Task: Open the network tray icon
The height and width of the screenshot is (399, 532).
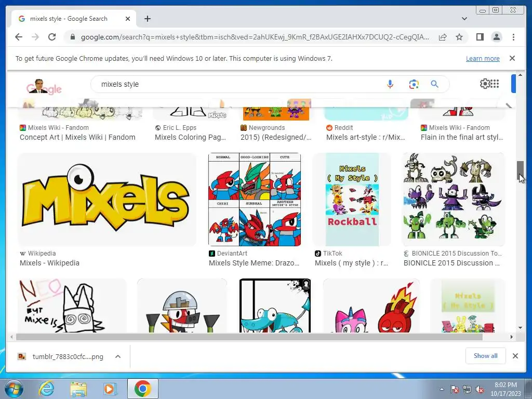Action: [467, 389]
